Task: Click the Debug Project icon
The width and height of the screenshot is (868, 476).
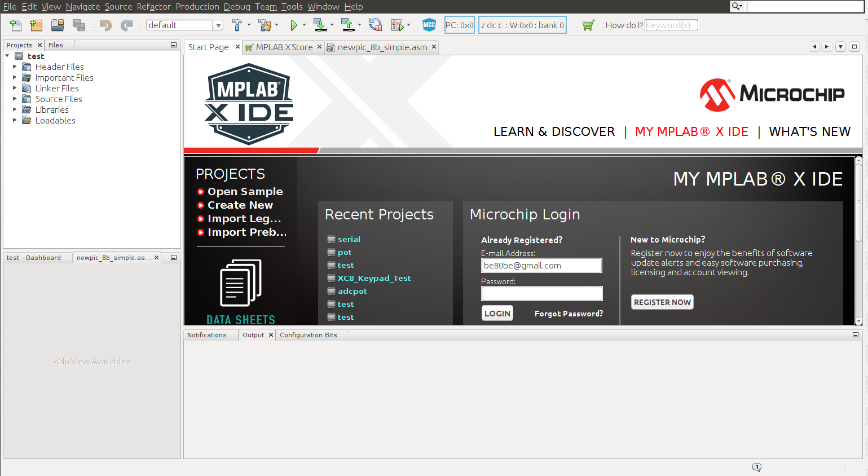Action: 397,25
